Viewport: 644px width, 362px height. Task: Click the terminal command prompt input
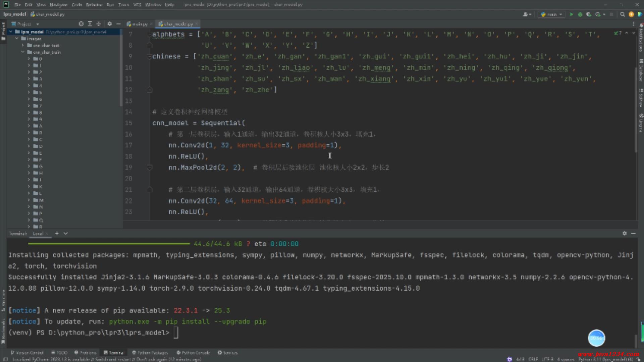(176, 333)
